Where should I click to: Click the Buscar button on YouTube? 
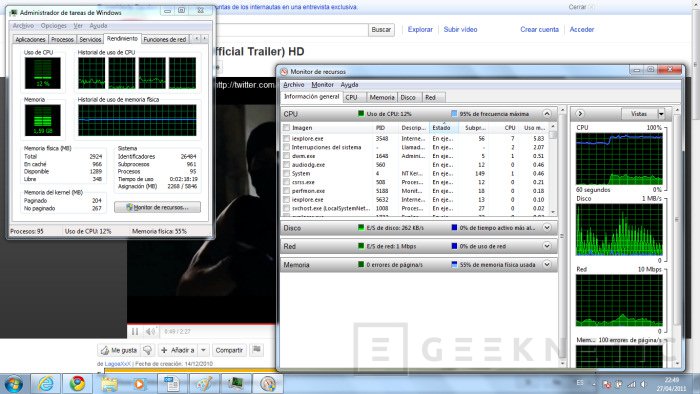381,29
